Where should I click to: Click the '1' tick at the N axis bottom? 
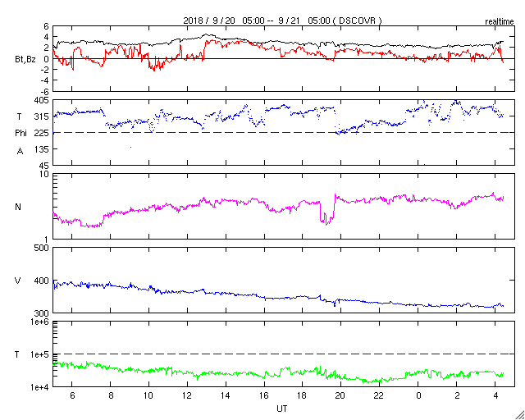[x=47, y=240]
